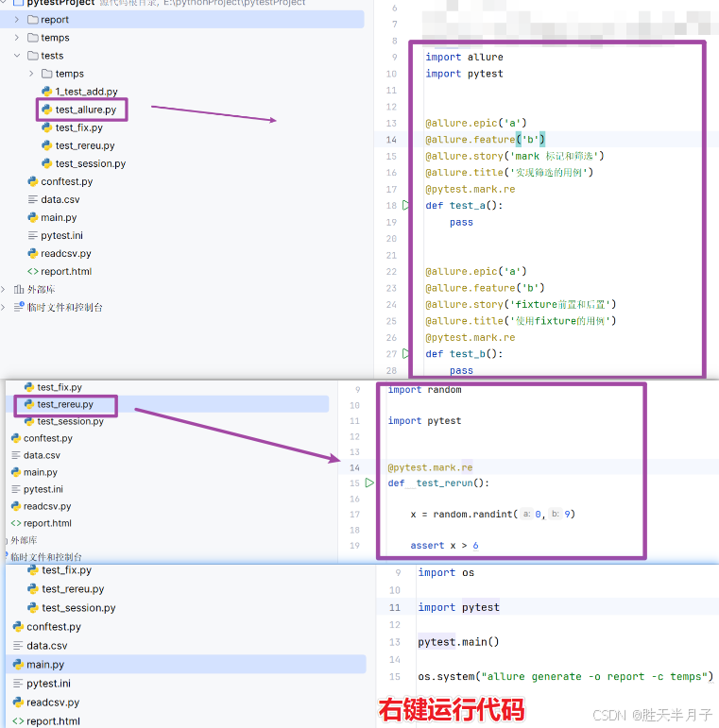Screen dimensions: 719x728
Task: Click the @allure.story('fixture前置和后置') line
Action: (x=521, y=305)
